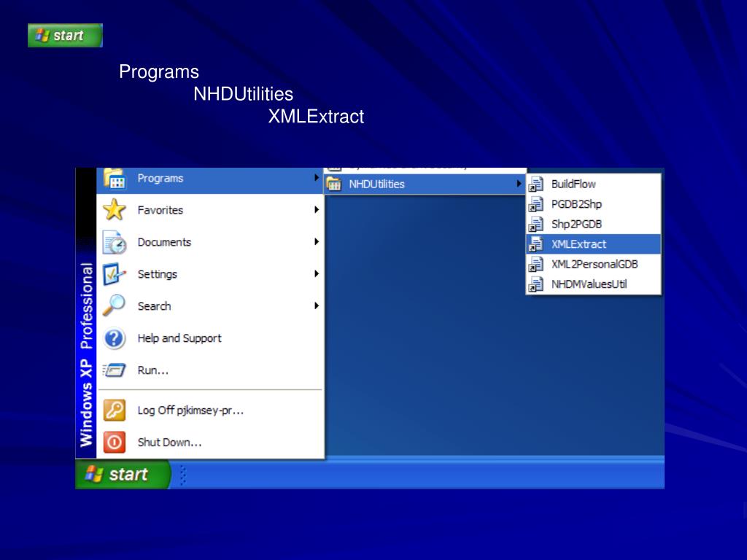
Task: Expand the Settings submenu arrow
Action: 317,274
